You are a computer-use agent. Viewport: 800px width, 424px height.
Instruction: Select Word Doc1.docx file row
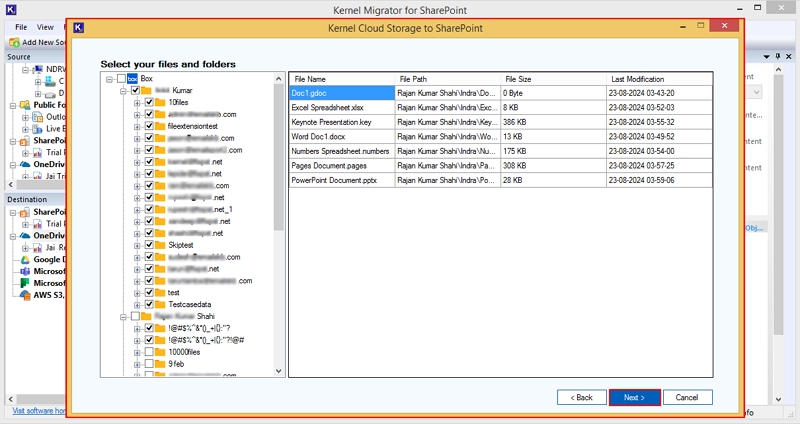tap(501, 137)
